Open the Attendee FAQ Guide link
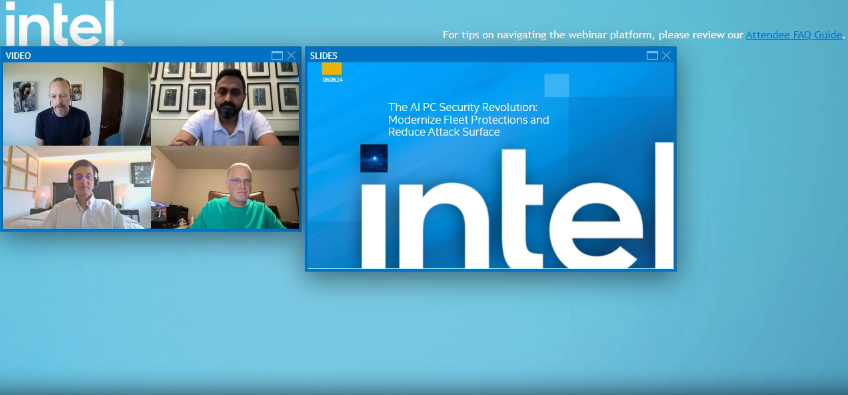Image resolution: width=848 pixels, height=395 pixels. coord(793,35)
